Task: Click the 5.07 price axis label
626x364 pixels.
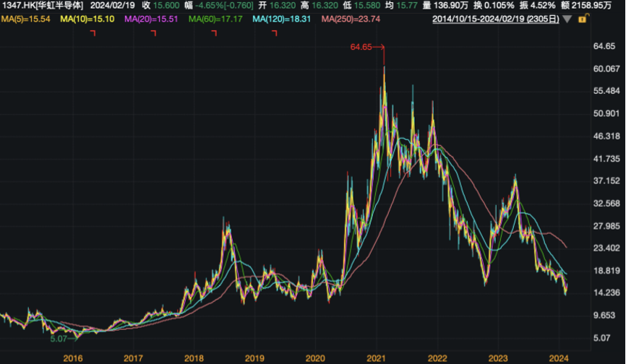Action: 601,338
